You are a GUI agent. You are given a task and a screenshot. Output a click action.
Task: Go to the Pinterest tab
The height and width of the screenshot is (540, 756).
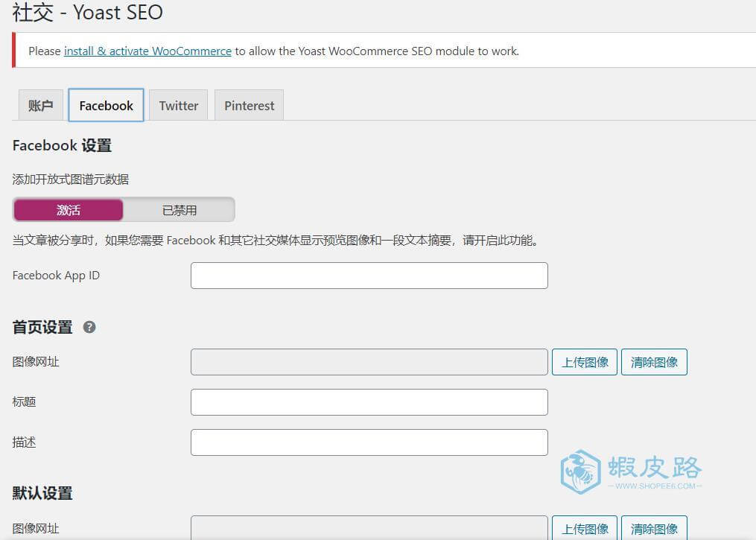[x=250, y=105]
